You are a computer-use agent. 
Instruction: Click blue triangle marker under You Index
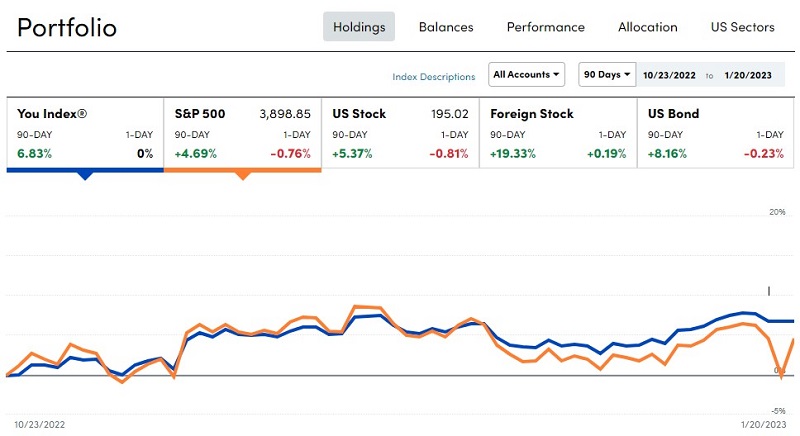tap(85, 175)
